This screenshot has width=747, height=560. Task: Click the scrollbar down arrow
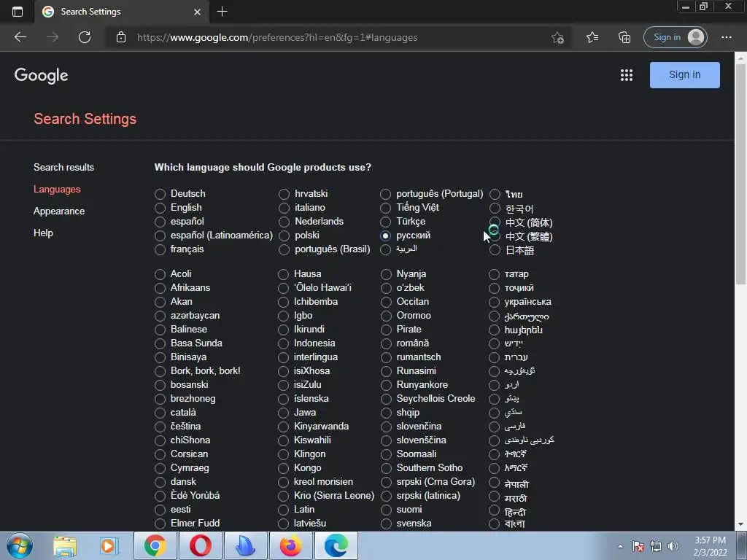(740, 524)
